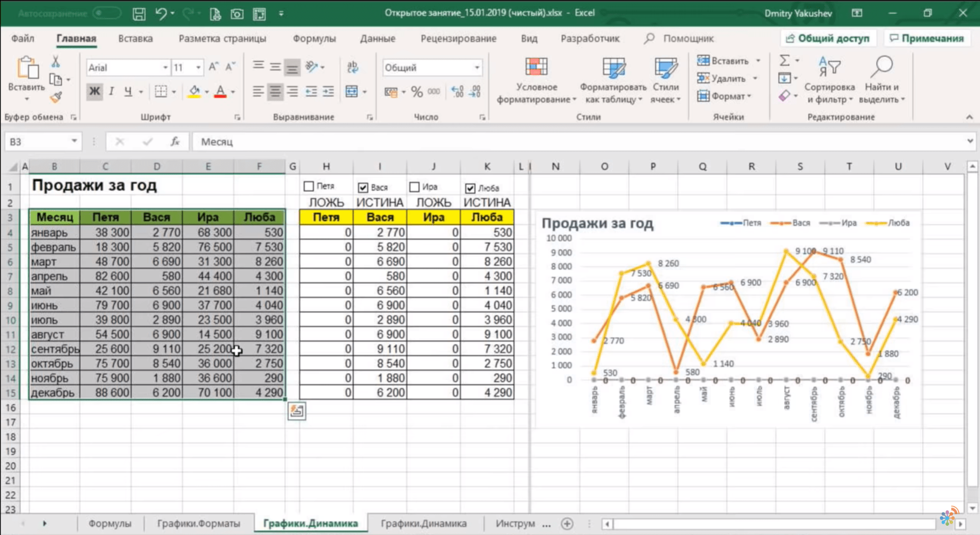Uncheck the Вася checkbox
This screenshot has height=535, width=980.
(x=363, y=188)
